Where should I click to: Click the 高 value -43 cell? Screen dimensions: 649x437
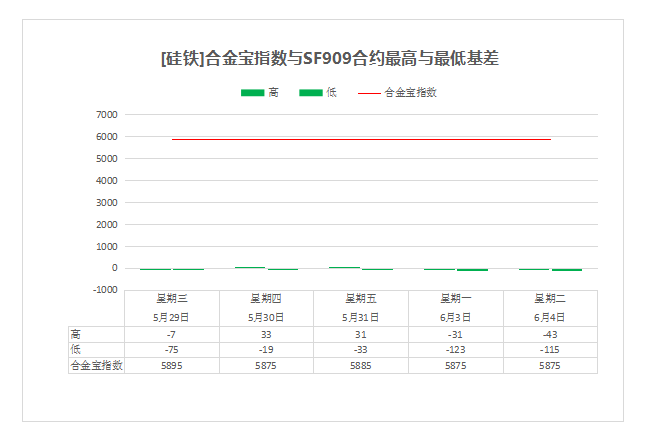tap(550, 334)
